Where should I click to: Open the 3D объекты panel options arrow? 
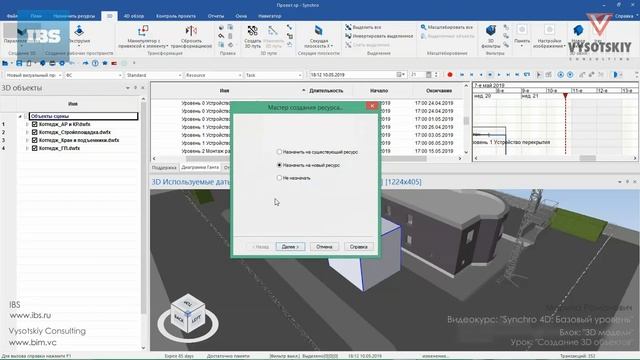point(128,88)
